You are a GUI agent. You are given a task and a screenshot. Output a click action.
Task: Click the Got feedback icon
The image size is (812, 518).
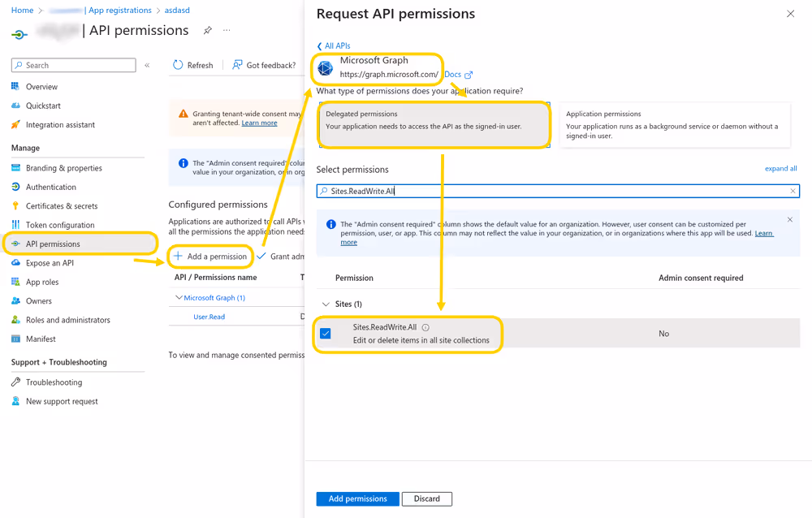[x=236, y=65]
